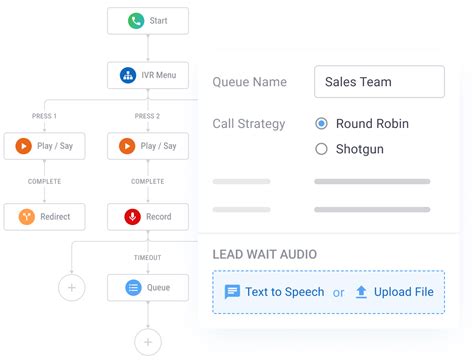Select the blue IVR Menu hierarchy icon
Image resolution: width=474 pixels, height=363 pixels.
click(128, 75)
